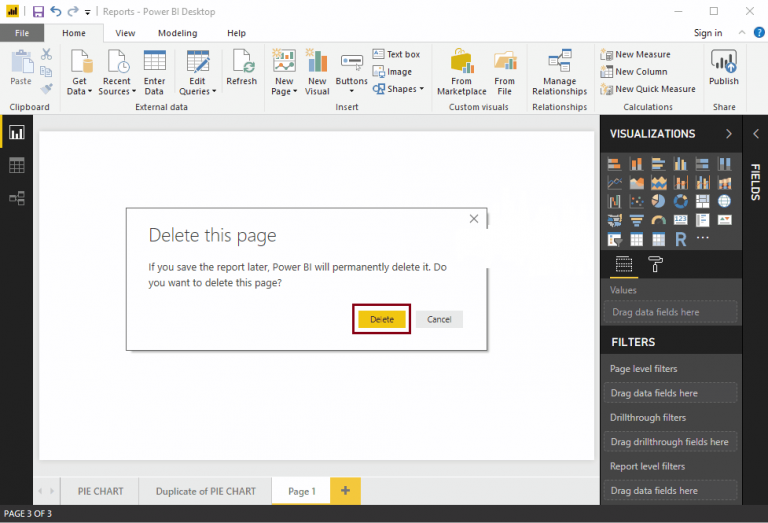Select the PIE CHART page tab
768x523 pixels.
[100, 491]
